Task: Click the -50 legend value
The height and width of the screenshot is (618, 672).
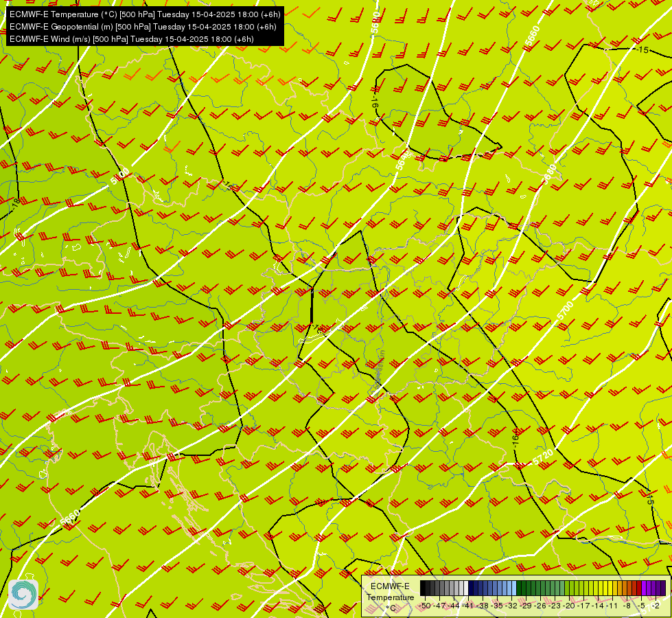Action: (x=425, y=606)
